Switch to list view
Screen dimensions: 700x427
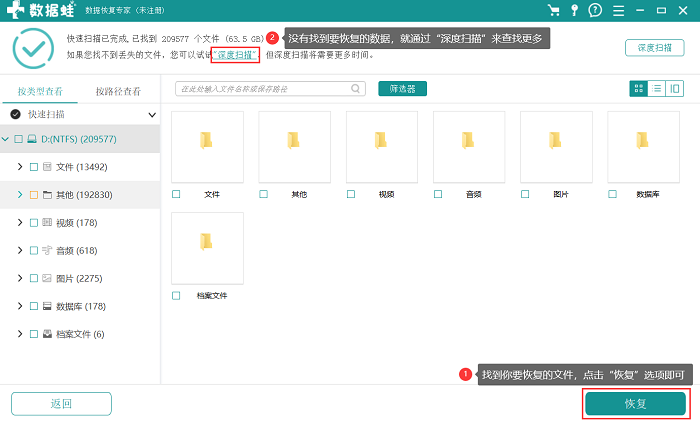tap(656, 88)
